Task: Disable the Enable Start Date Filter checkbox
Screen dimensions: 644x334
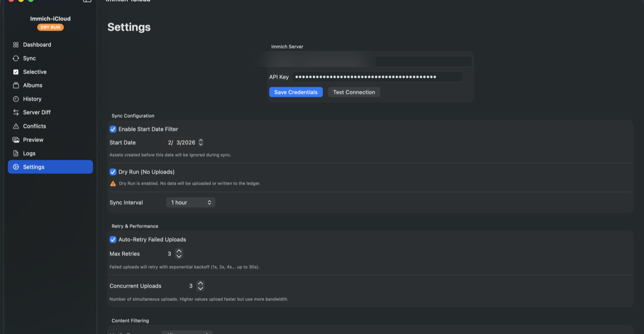Action: [113, 129]
